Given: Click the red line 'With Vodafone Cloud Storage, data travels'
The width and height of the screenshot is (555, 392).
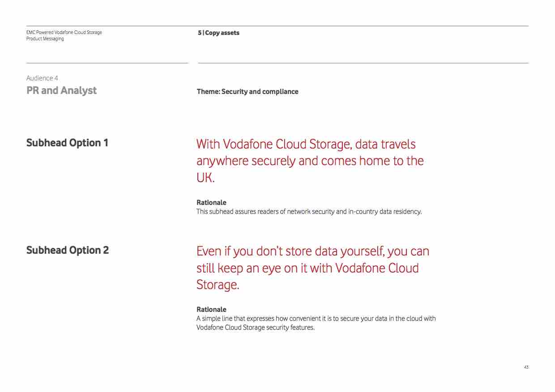Looking at the screenshot, I should (306, 145).
